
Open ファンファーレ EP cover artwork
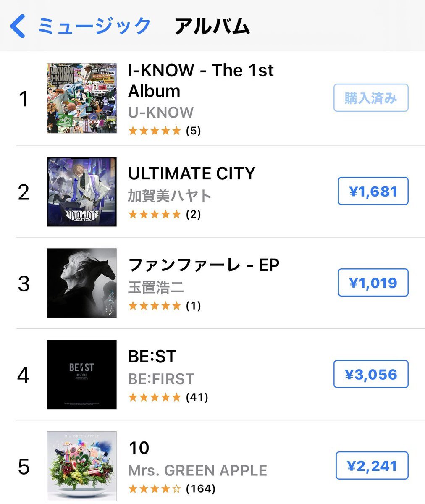[81, 283]
